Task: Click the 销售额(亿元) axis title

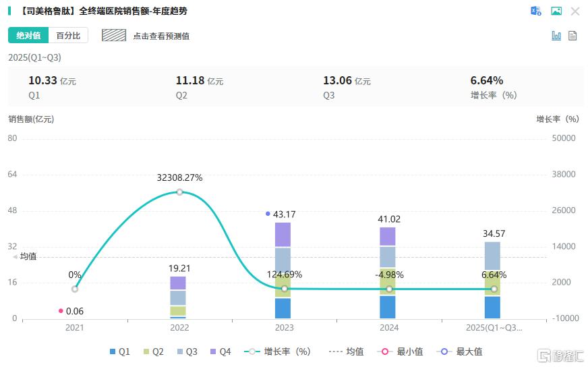Action: 31,119
